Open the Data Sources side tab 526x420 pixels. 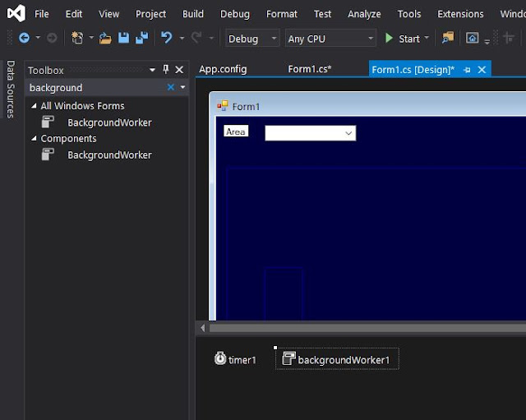tap(11, 90)
